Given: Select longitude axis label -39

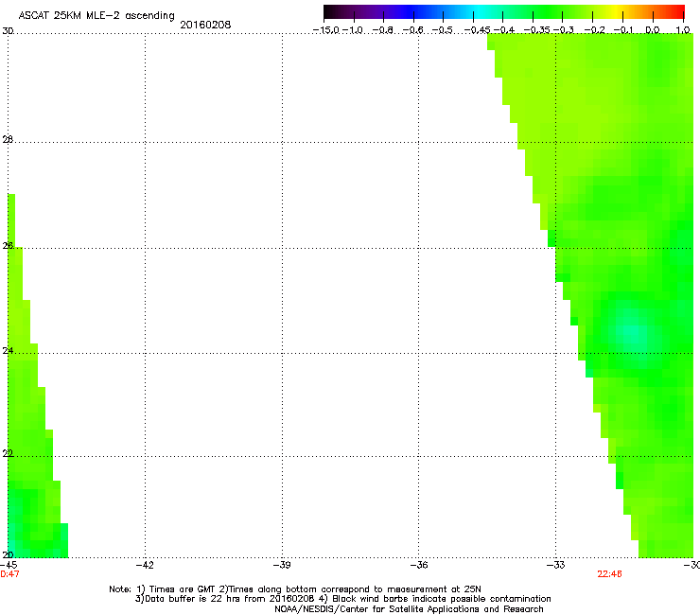Looking at the screenshot, I should [x=282, y=565].
